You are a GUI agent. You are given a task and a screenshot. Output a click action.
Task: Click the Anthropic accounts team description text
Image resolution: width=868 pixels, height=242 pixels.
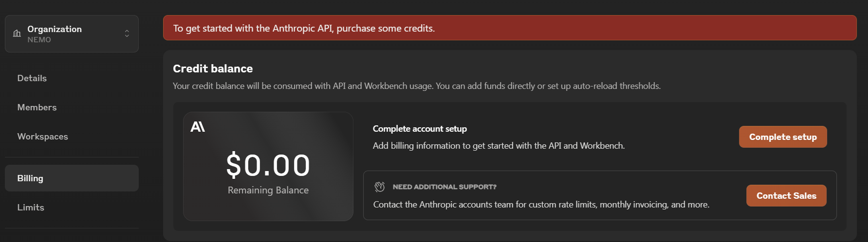tap(541, 205)
